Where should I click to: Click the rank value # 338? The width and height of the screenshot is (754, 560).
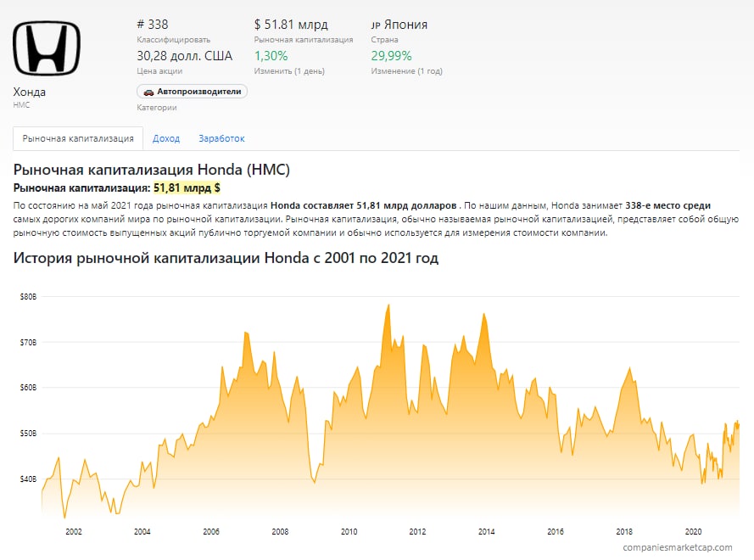[153, 25]
